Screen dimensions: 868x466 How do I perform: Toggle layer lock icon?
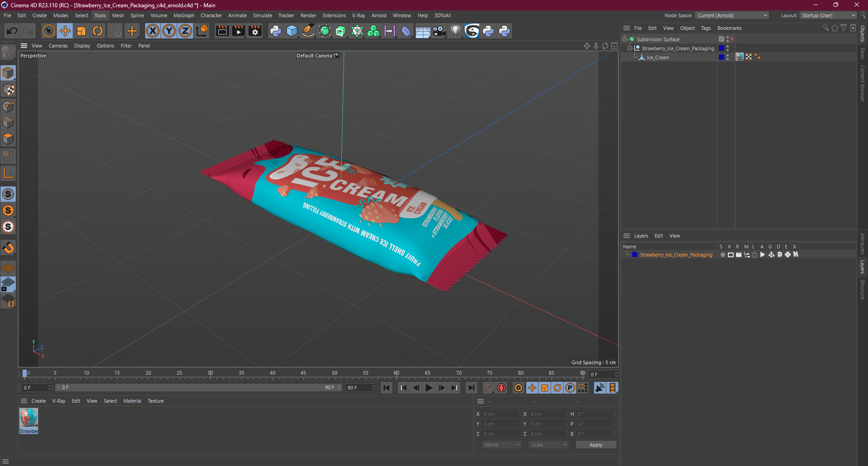click(x=755, y=255)
